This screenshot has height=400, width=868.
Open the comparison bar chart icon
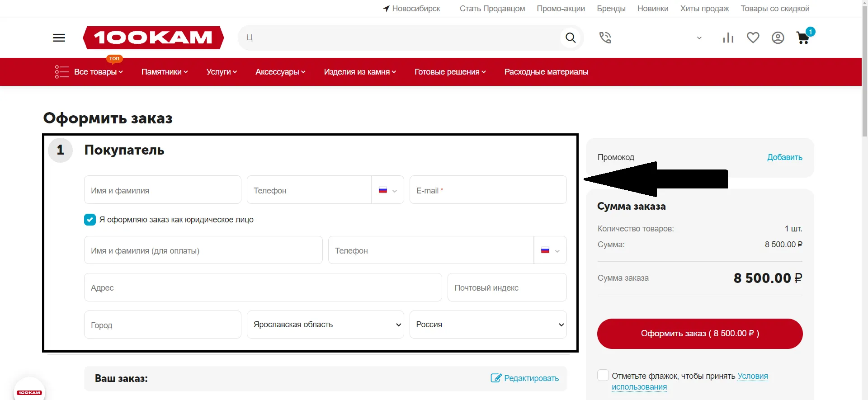point(728,38)
